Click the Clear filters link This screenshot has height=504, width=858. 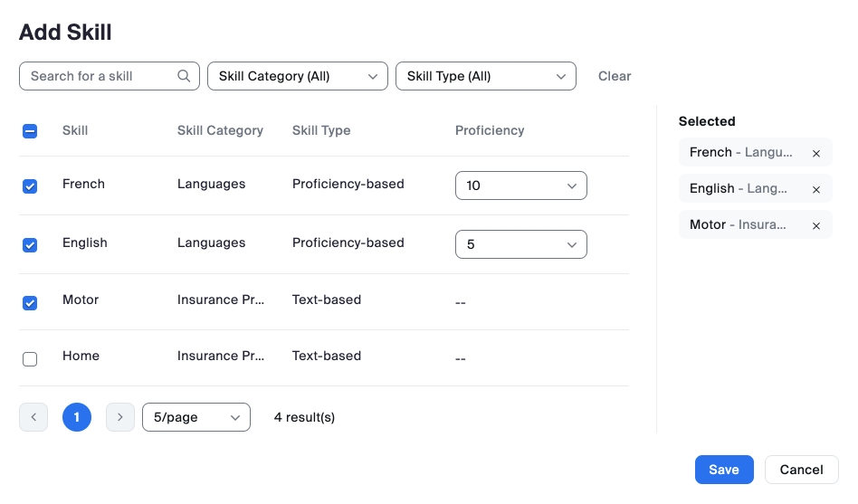point(615,76)
